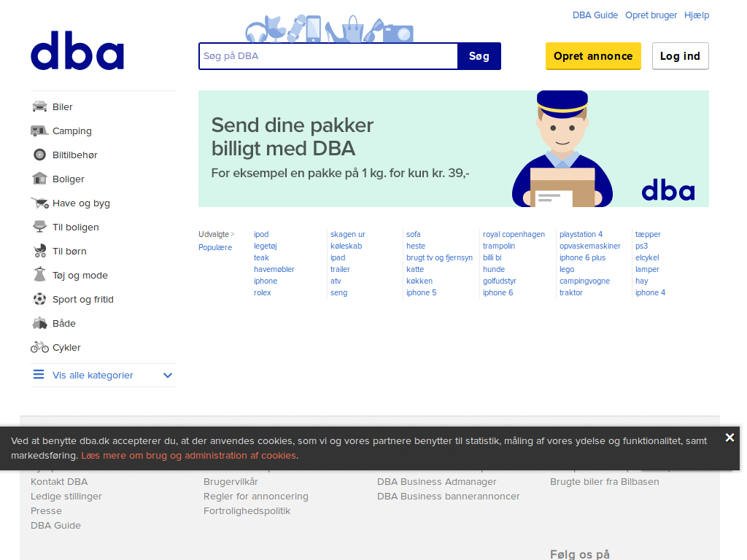Open the Brugte biler fra Bilbasen link
The width and height of the screenshot is (747, 560).
point(605,482)
